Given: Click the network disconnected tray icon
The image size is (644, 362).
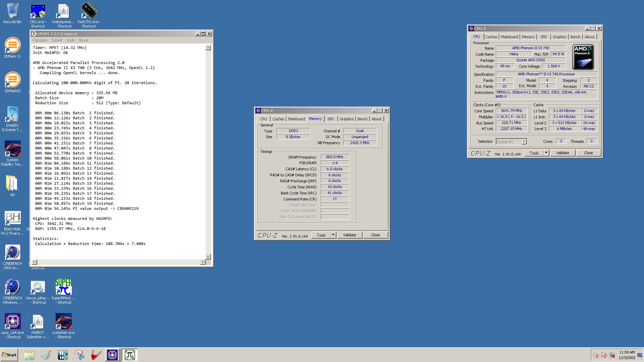Looking at the screenshot, I should [612, 355].
